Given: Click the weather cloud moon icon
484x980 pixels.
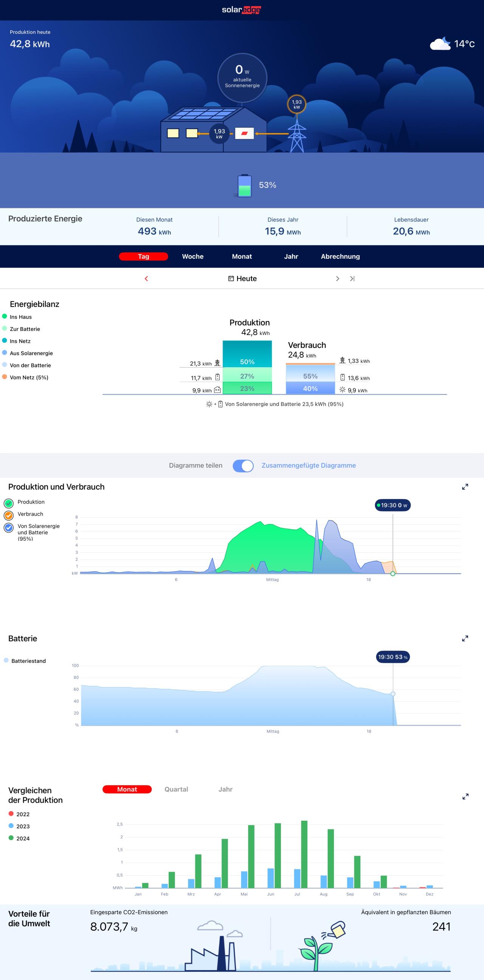Looking at the screenshot, I should click(440, 44).
